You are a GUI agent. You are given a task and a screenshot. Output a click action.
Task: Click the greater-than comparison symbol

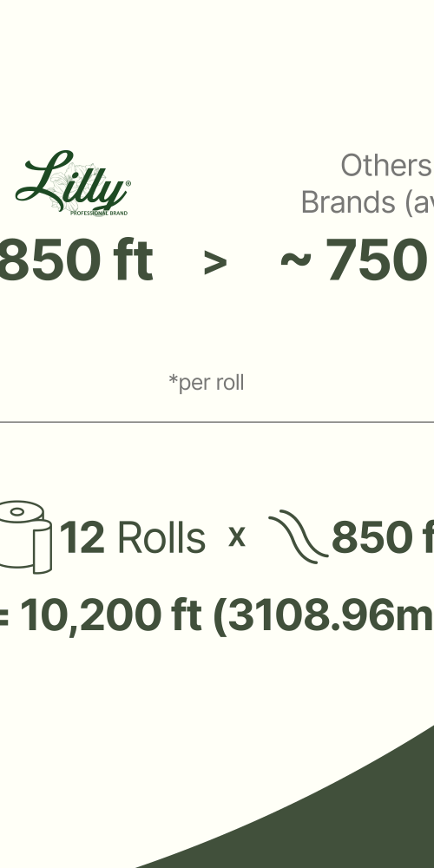click(215, 262)
